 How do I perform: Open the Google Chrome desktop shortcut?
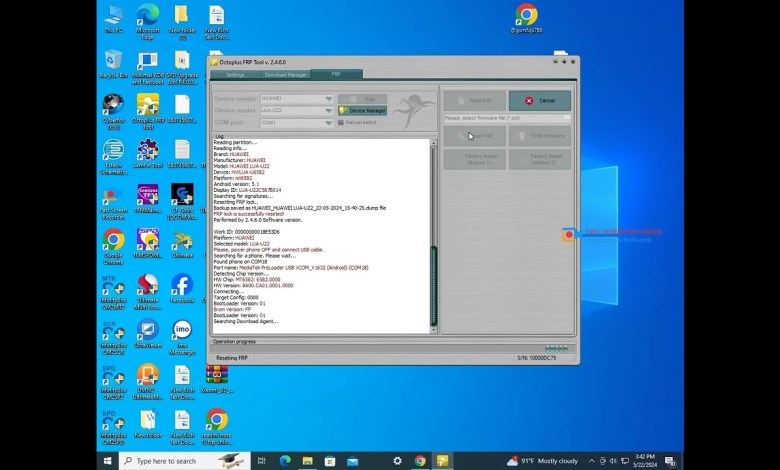(113, 247)
